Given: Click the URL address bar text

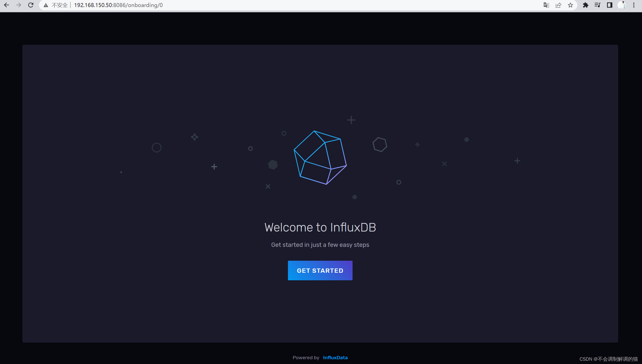Looking at the screenshot, I should click(x=118, y=5).
